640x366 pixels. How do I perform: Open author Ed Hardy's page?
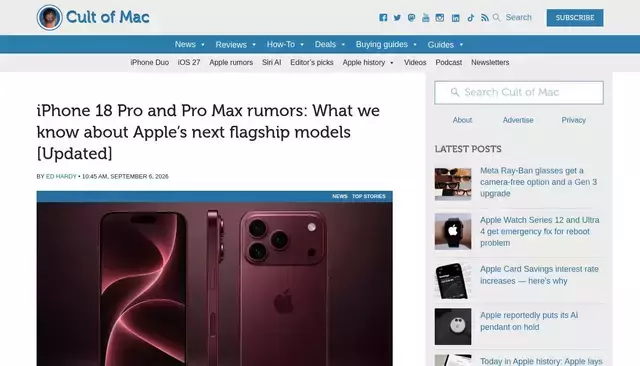pos(61,176)
